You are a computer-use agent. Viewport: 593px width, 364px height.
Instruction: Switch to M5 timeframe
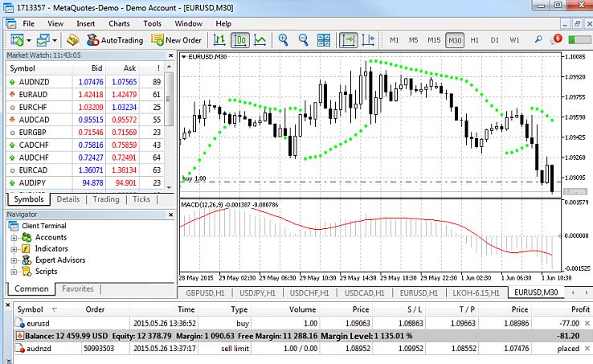coord(413,39)
